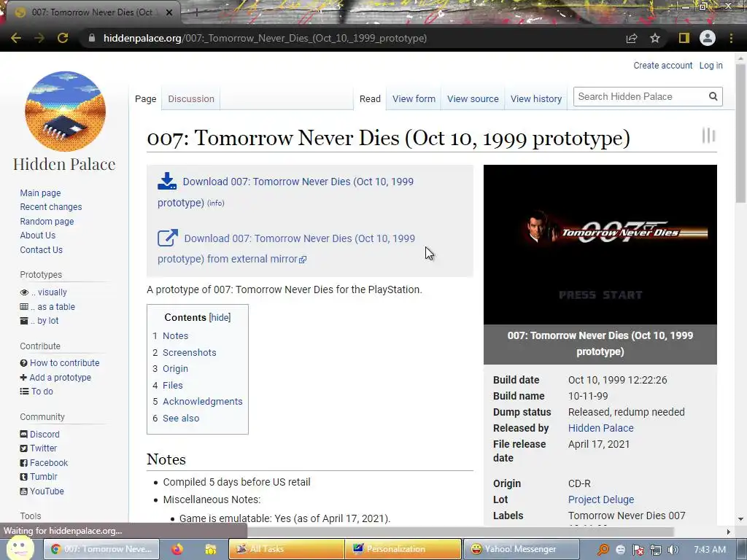747x560 pixels.
Task: Open the View source tab
Action: click(473, 98)
